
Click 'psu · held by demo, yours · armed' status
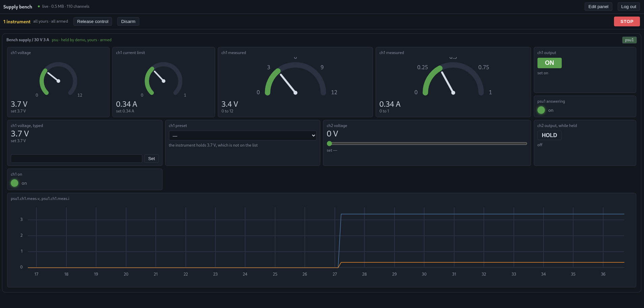(82, 40)
